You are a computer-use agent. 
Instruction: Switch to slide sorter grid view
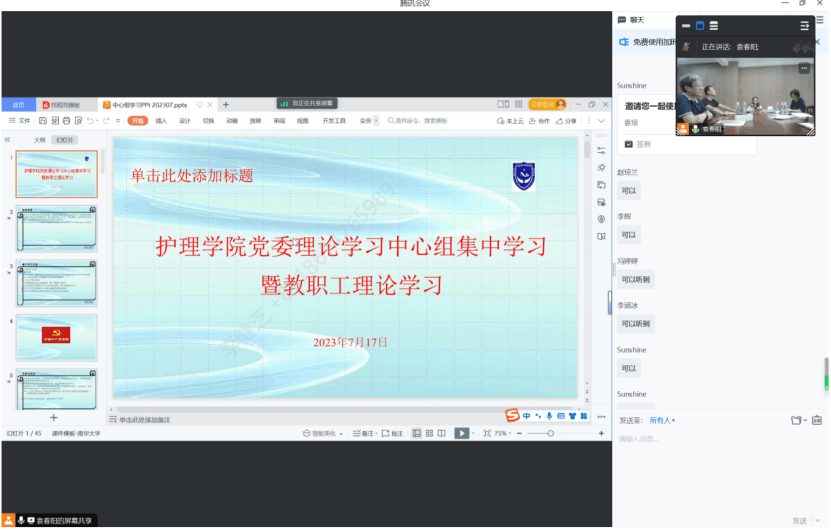(429, 433)
